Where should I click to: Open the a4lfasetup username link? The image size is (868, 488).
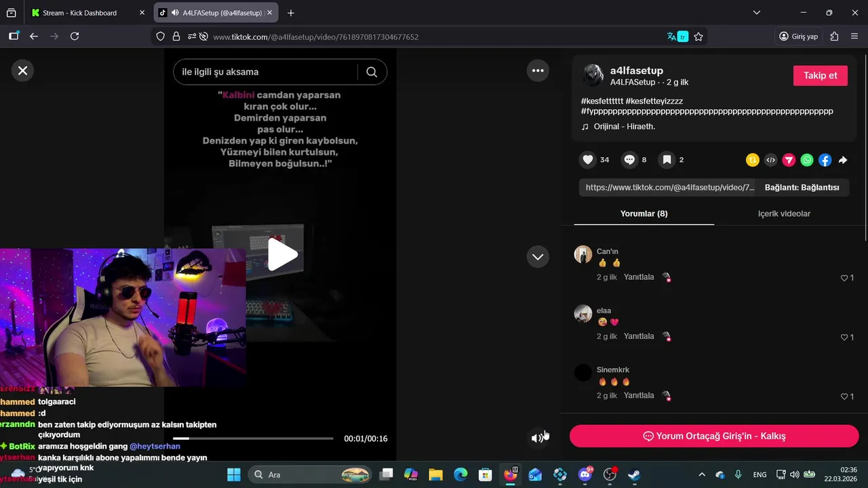637,70
